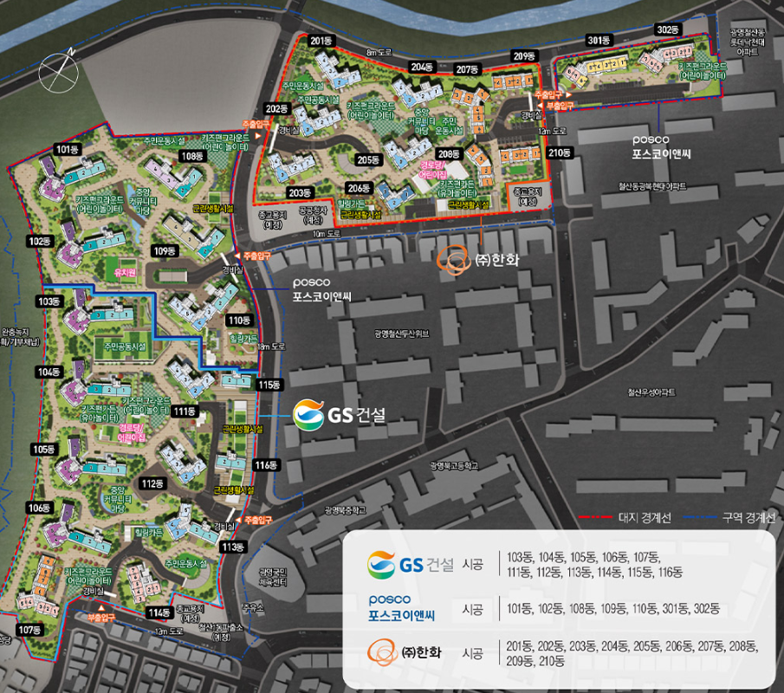Click the north compass icon

59,73
